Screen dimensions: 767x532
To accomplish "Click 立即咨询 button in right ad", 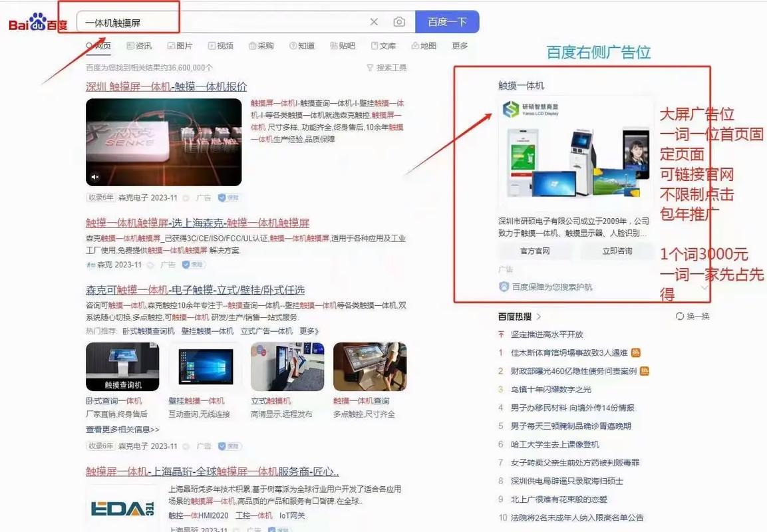I will coord(617,251).
